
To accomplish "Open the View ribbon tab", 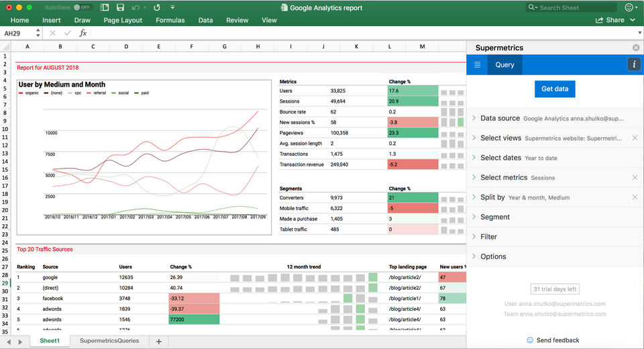I will pyautogui.click(x=269, y=20).
